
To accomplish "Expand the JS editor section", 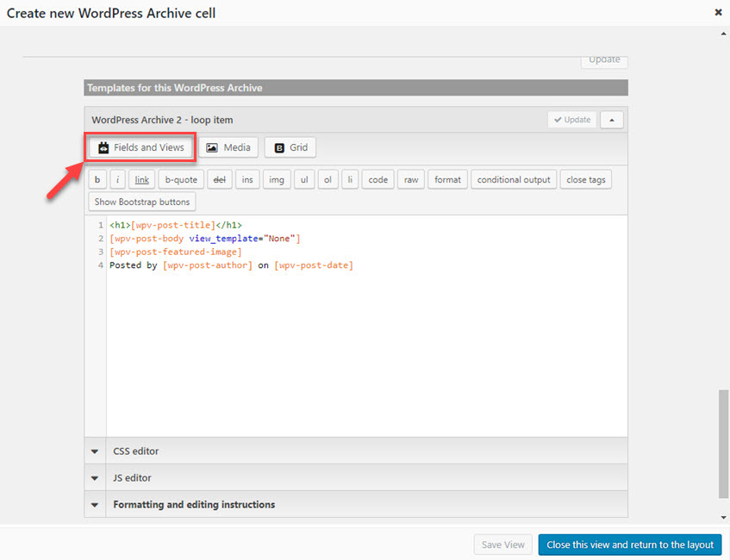I will coord(356,477).
